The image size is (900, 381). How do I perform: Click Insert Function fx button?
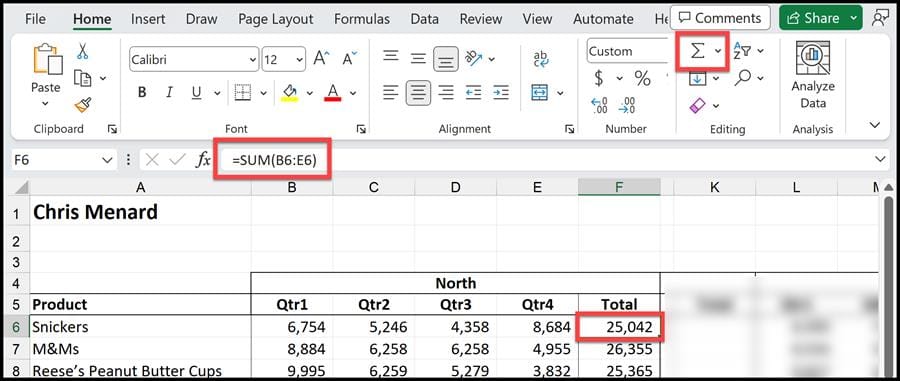(203, 160)
